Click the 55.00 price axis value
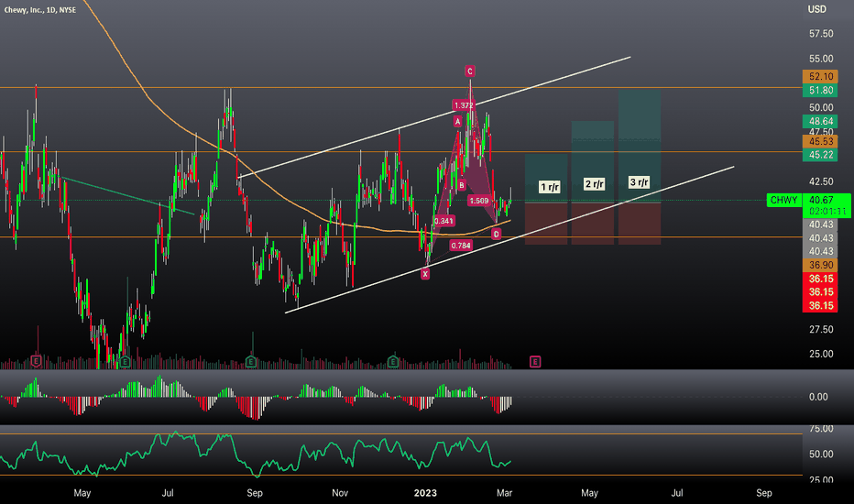This screenshot has width=854, height=504. tap(821, 59)
